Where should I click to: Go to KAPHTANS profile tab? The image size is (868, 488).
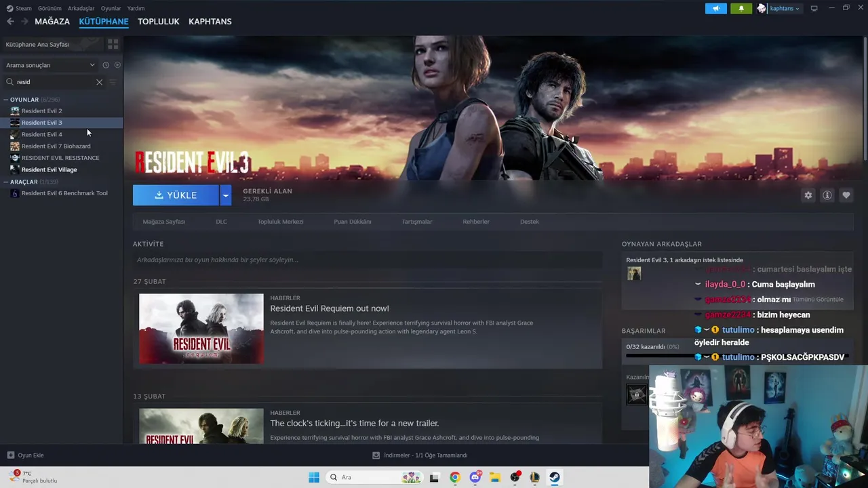click(x=210, y=22)
